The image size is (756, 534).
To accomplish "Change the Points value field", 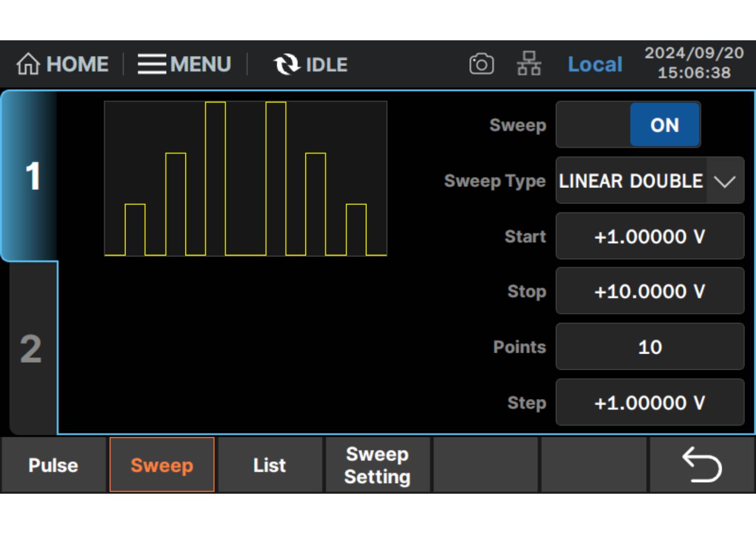I will click(x=649, y=347).
